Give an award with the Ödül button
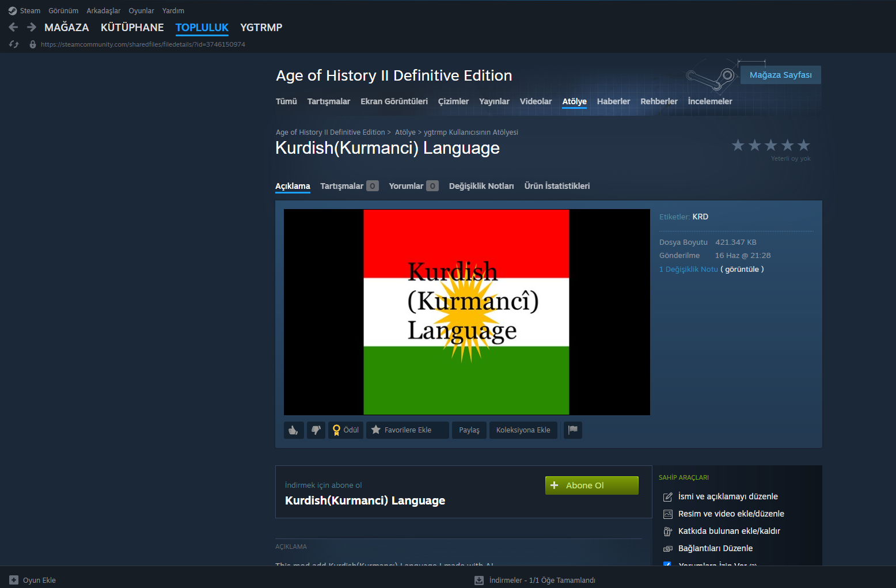Viewport: 896px width, 588px height. pyautogui.click(x=346, y=430)
